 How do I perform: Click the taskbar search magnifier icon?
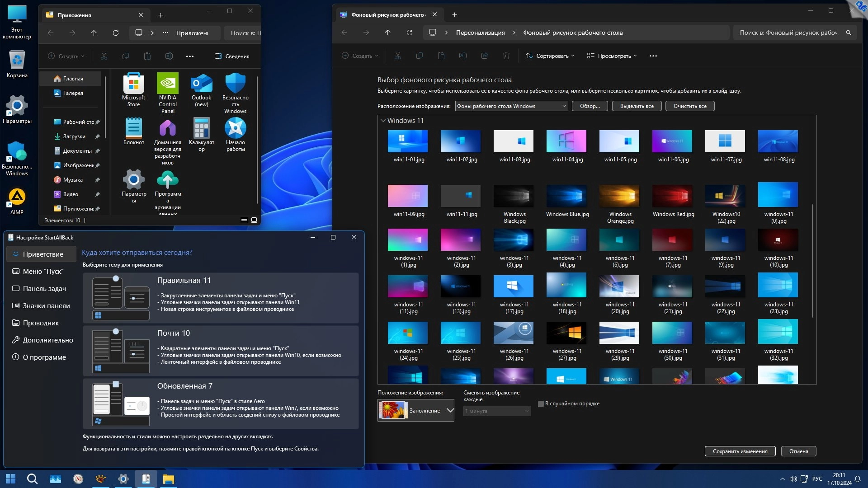pos(32,479)
